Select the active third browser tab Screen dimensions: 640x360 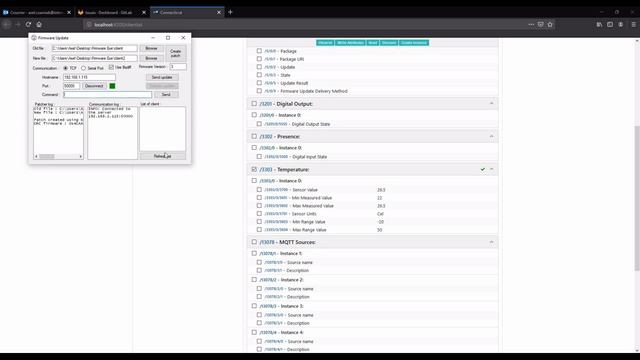[x=187, y=13]
